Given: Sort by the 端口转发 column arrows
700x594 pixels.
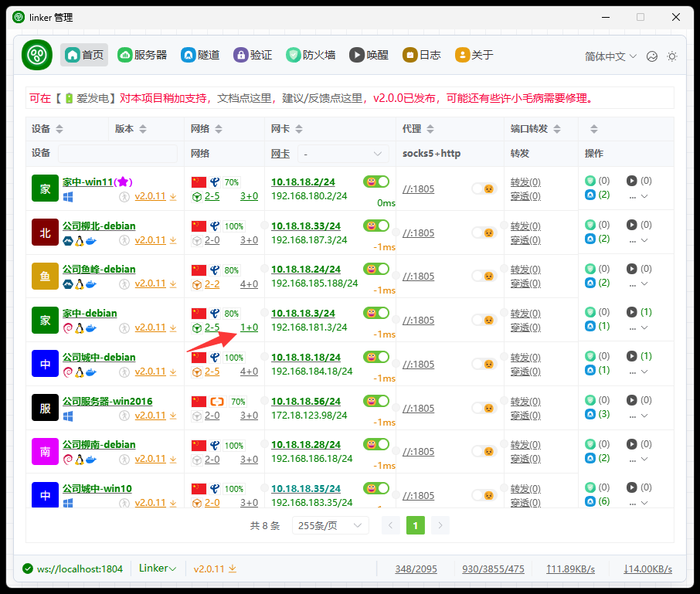Looking at the screenshot, I should [x=557, y=129].
